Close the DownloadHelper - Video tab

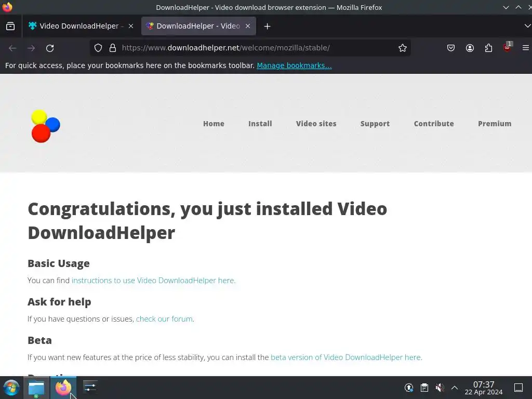248,26
